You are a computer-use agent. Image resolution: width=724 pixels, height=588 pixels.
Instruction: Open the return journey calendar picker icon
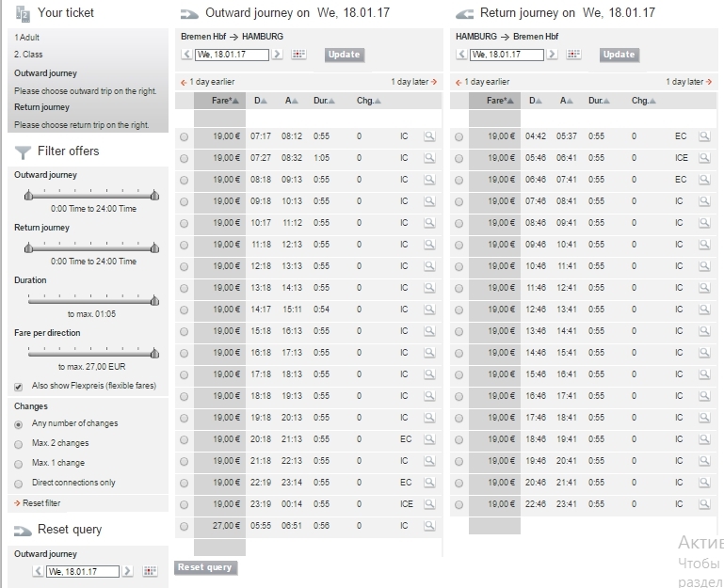(x=573, y=55)
